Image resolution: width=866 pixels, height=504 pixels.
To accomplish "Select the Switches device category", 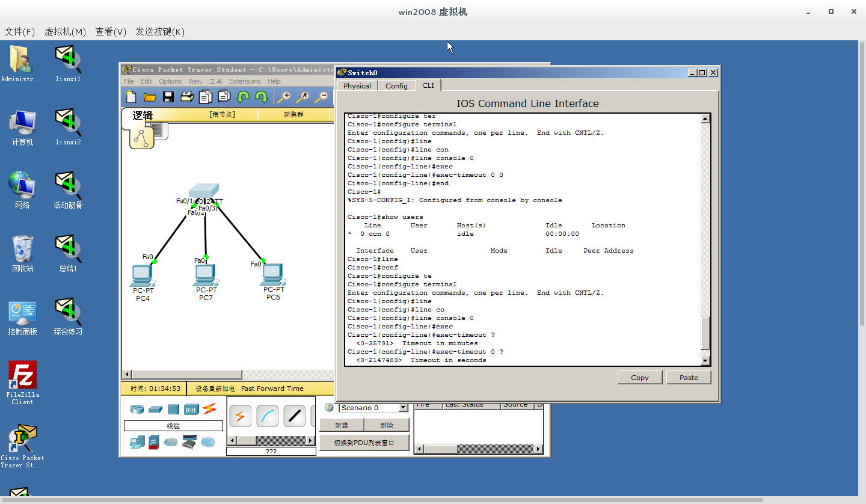I will (x=155, y=410).
